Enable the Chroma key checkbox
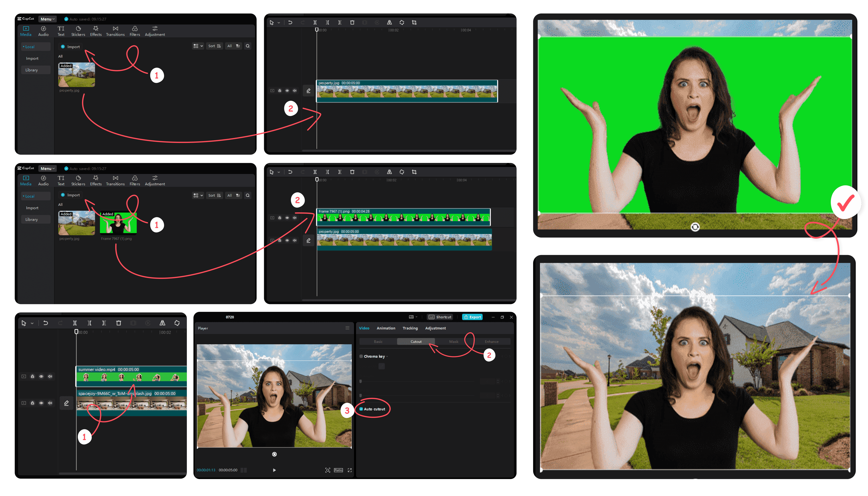 [361, 356]
